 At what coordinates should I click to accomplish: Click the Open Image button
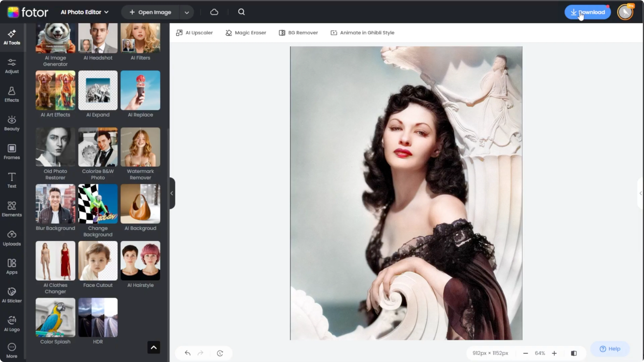point(150,12)
